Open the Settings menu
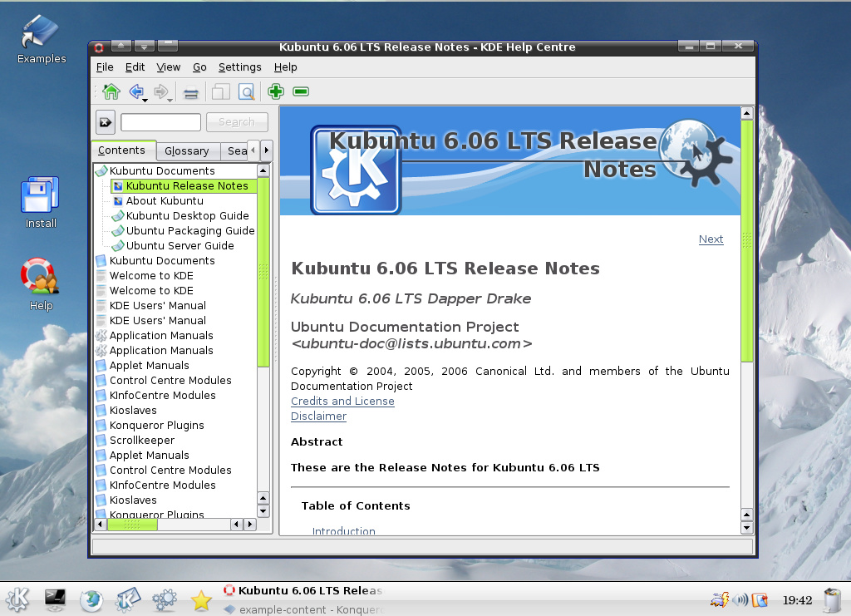Viewport: 851px width, 616px height. [x=240, y=67]
